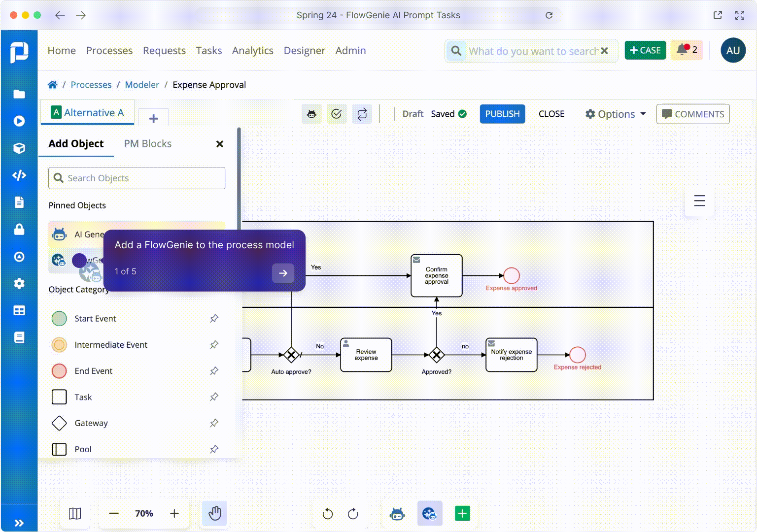Open the mini-map icon in bottom toolbar
Image resolution: width=757 pixels, height=532 pixels.
(x=75, y=514)
